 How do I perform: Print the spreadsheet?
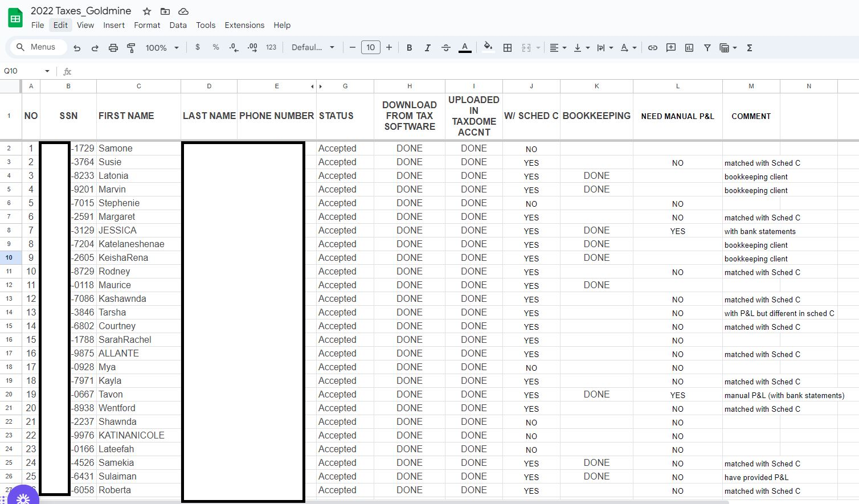click(113, 48)
